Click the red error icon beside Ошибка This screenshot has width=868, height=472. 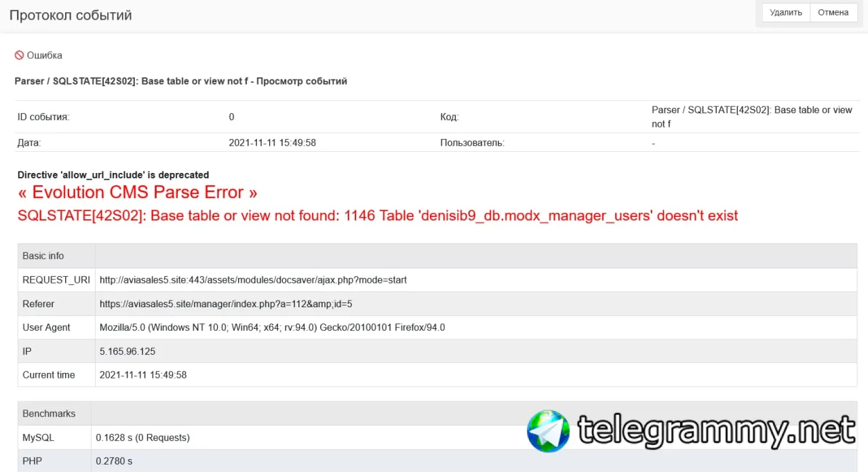coord(20,56)
